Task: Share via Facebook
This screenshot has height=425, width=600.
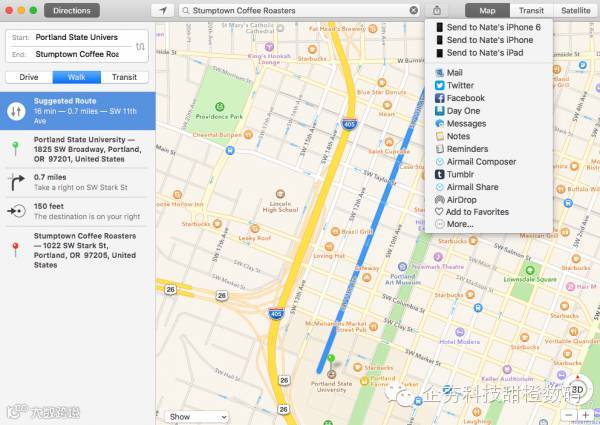Action: pyautogui.click(x=489, y=98)
